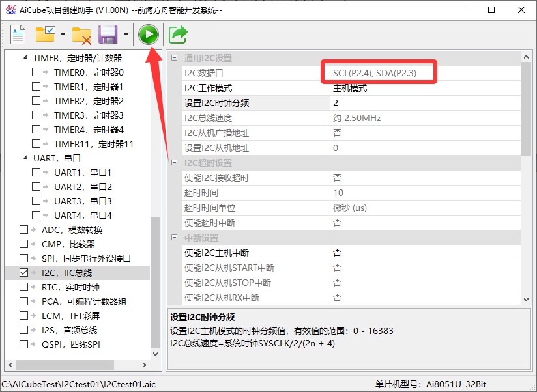Screen dimensions: 537x392
Task: Click the 使能I2C主机中断 value 否
Action: 426,253
